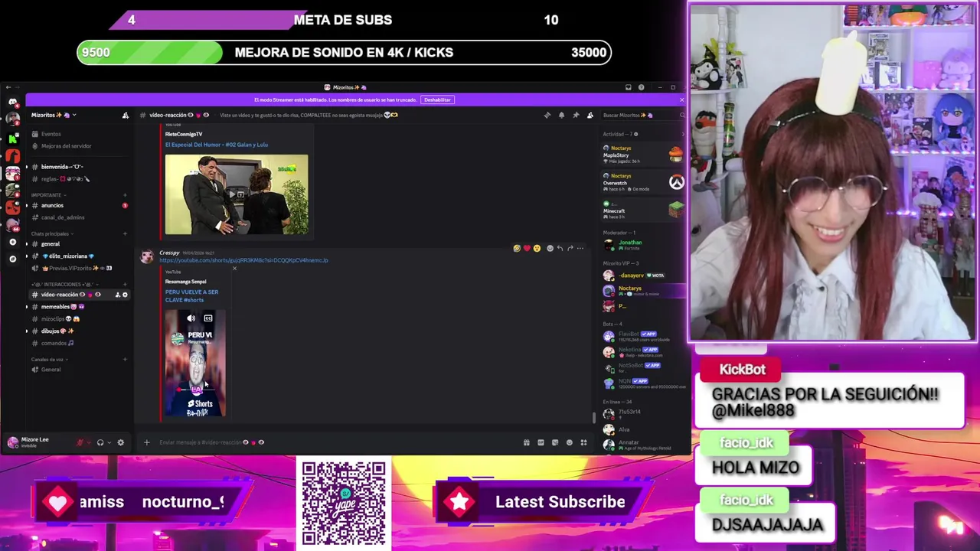
Task: Select the comandos channel
Action: click(x=79, y=343)
